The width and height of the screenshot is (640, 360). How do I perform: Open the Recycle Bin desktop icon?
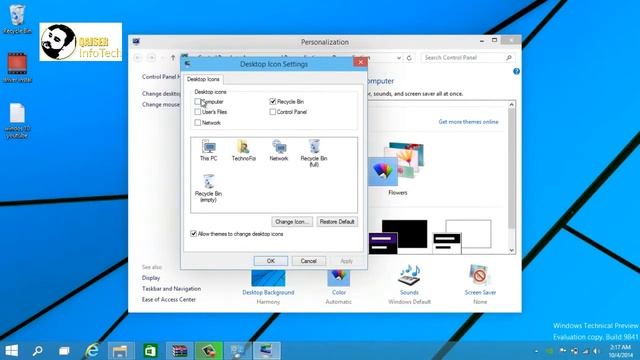coord(17,19)
